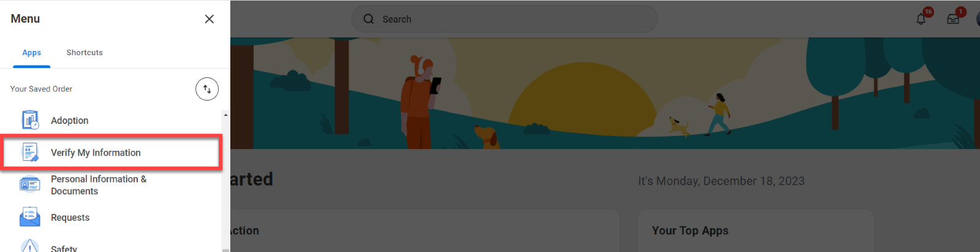The height and width of the screenshot is (252, 980).
Task: Click the Menu title
Action: [x=25, y=19]
